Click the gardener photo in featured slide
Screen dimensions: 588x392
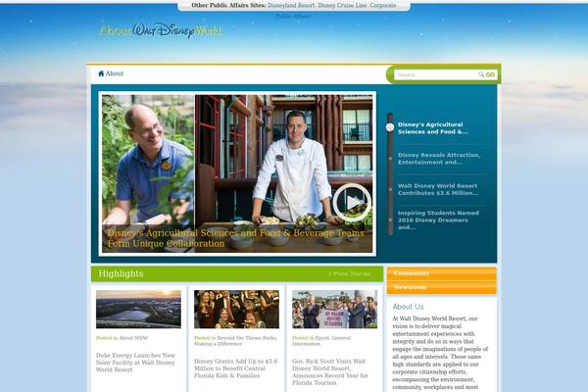148,160
